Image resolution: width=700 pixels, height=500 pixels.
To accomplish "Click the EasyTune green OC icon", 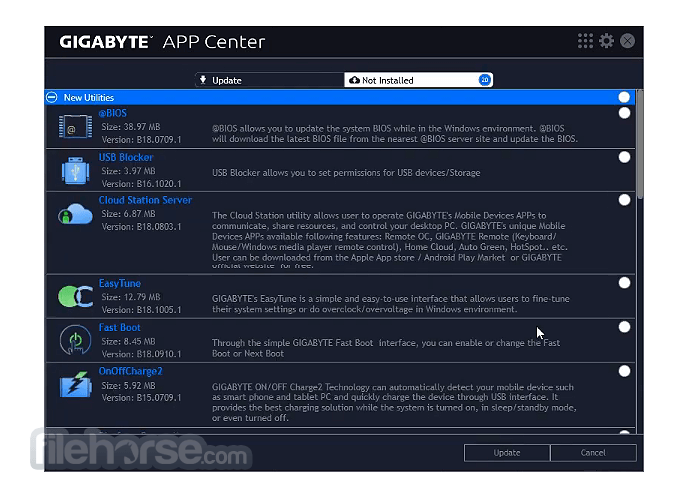I will 75,296.
